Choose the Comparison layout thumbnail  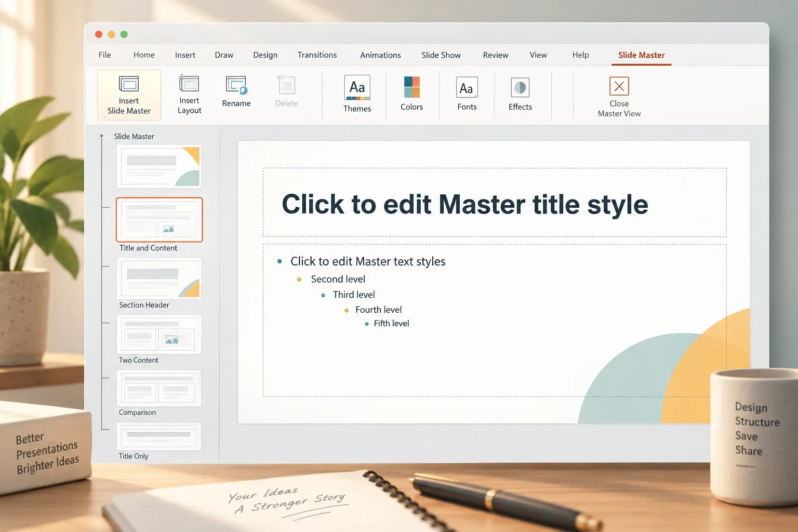pos(159,389)
